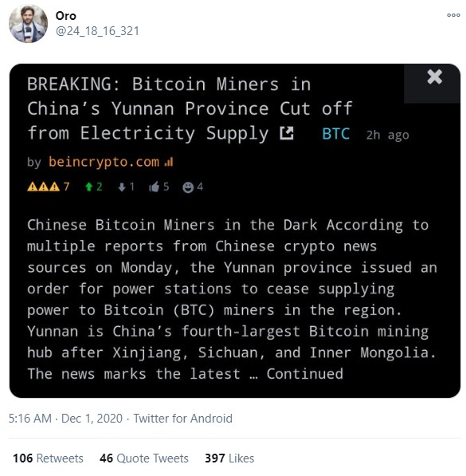This screenshot has width=466, height=476.
Task: View the 46 Quote Tweets
Action: [144, 458]
